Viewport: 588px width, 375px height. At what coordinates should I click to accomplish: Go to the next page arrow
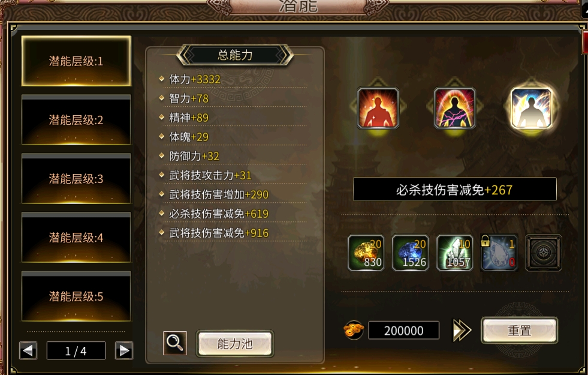point(124,350)
